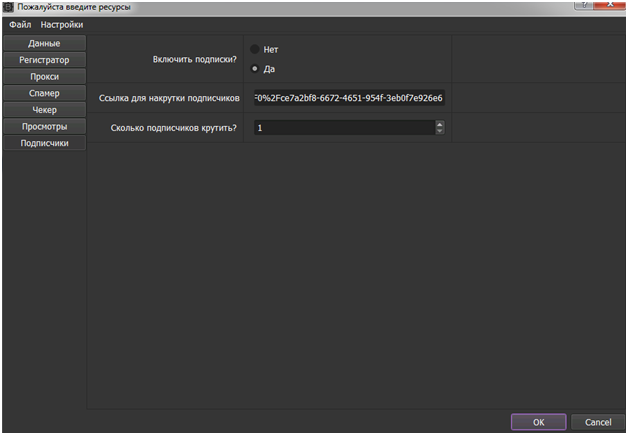This screenshot has height=435, width=628.
Task: Open the Прокси tab
Action: [x=44, y=77]
